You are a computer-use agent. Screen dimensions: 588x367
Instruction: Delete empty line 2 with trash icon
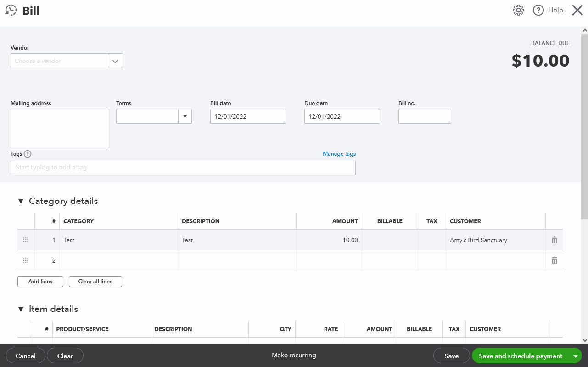[x=554, y=260]
